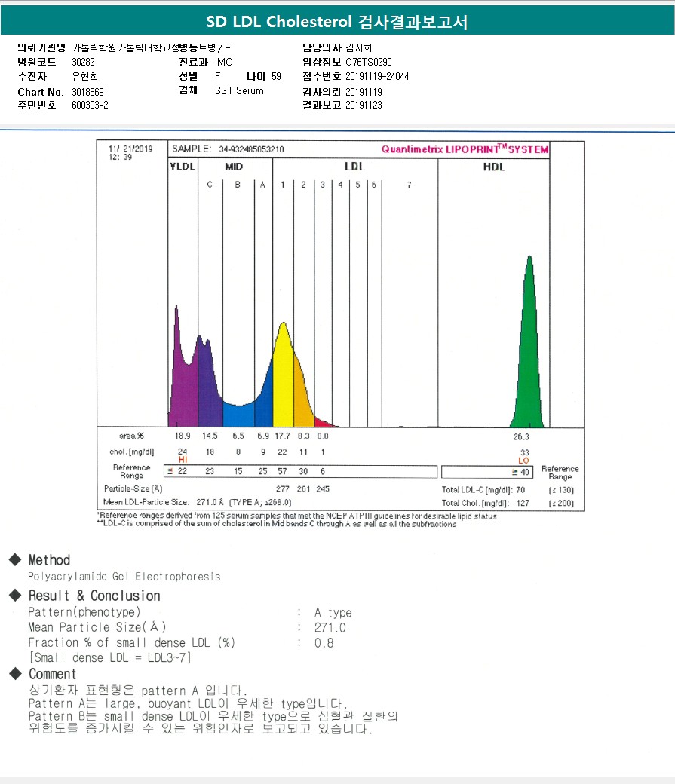The image size is (675, 784).
Task: Select HDL reference range "≥ 40"
Action: coord(520,472)
